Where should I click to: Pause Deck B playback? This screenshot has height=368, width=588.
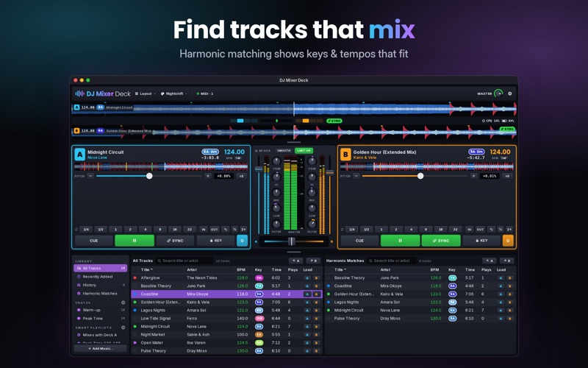[400, 241]
